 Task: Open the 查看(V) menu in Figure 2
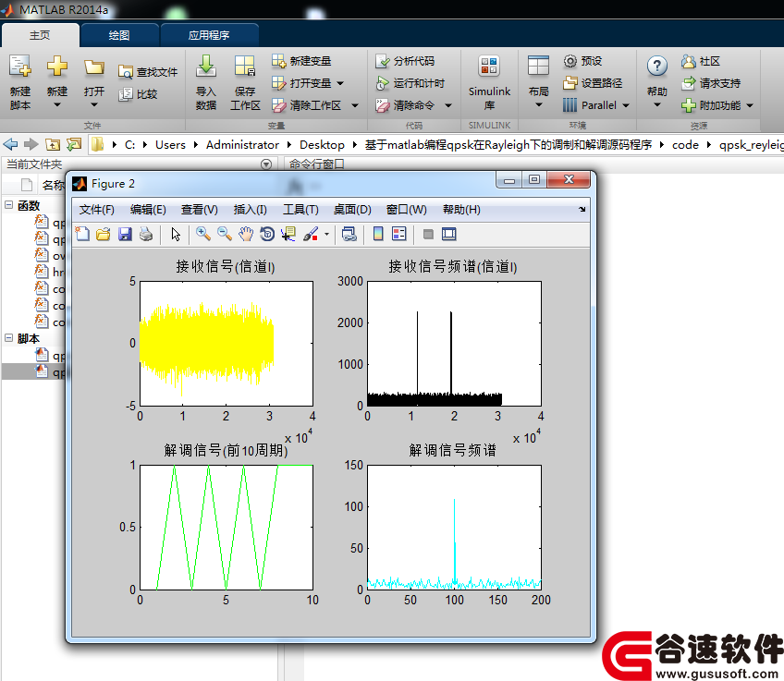pos(200,210)
